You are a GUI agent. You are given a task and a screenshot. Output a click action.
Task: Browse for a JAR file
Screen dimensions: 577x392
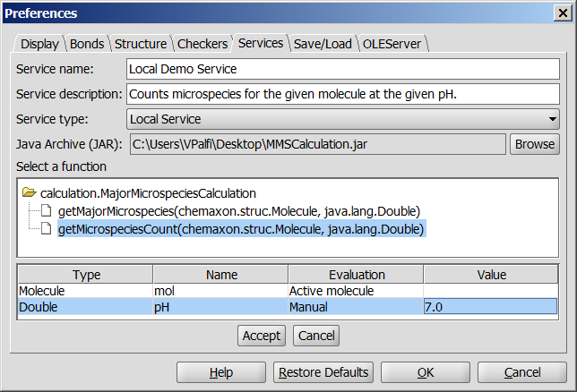pyautogui.click(x=534, y=143)
